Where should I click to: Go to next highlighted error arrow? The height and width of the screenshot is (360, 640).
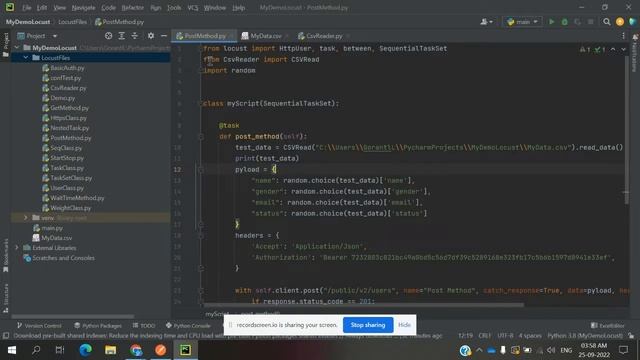point(623,49)
